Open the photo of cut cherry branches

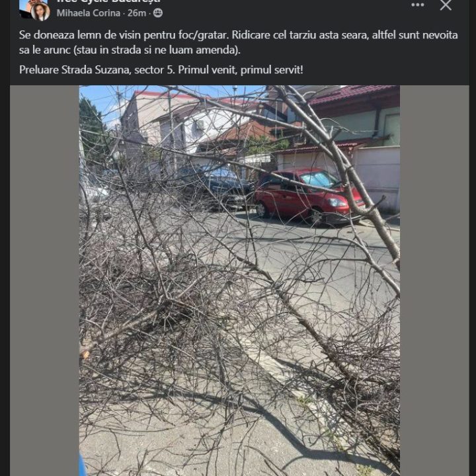[239, 280]
